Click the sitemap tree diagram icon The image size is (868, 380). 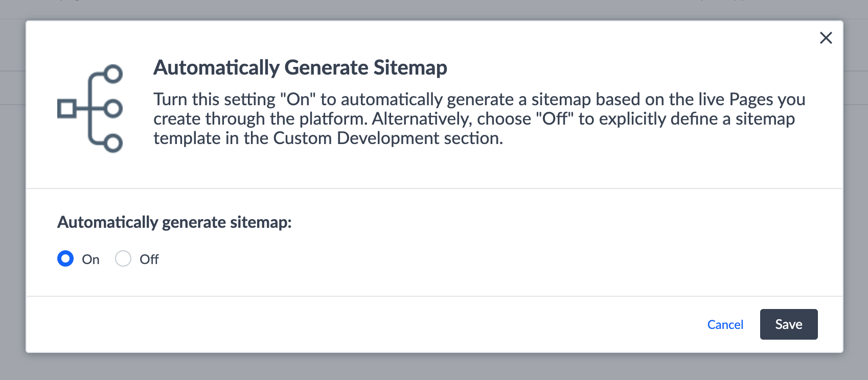click(90, 108)
